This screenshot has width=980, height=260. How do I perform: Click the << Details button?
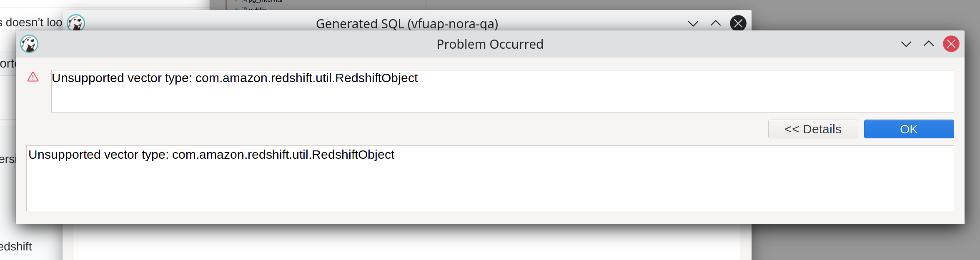click(x=813, y=129)
